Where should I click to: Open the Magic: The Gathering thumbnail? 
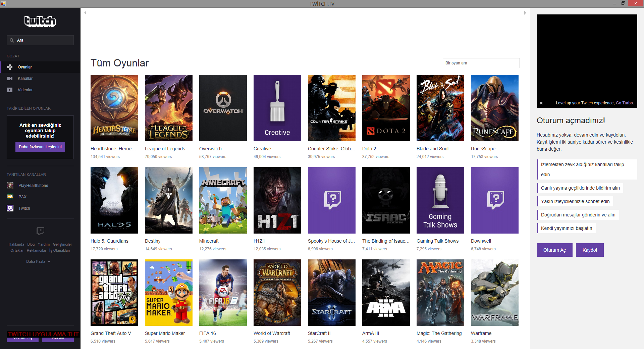(440, 293)
